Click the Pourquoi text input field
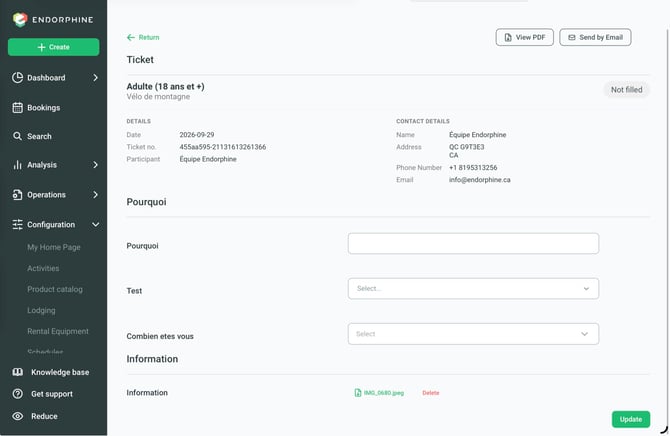Image resolution: width=670 pixels, height=436 pixels. tap(473, 243)
